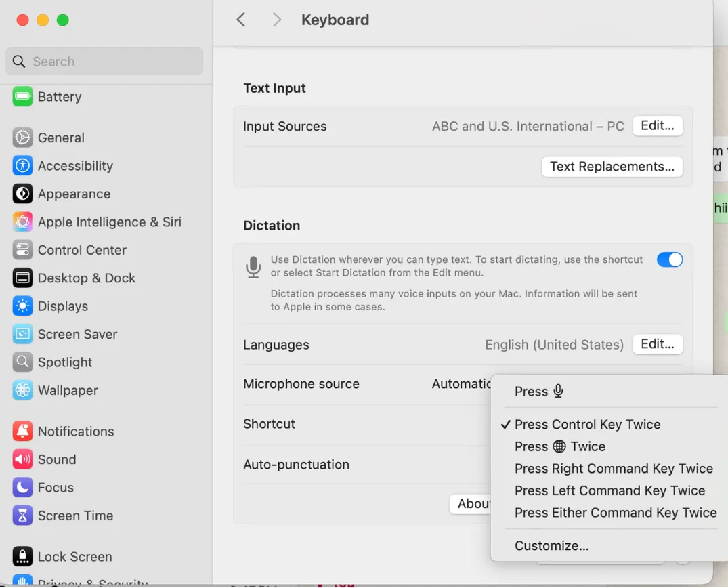Click the Desktop & Dock icon

[22, 278]
